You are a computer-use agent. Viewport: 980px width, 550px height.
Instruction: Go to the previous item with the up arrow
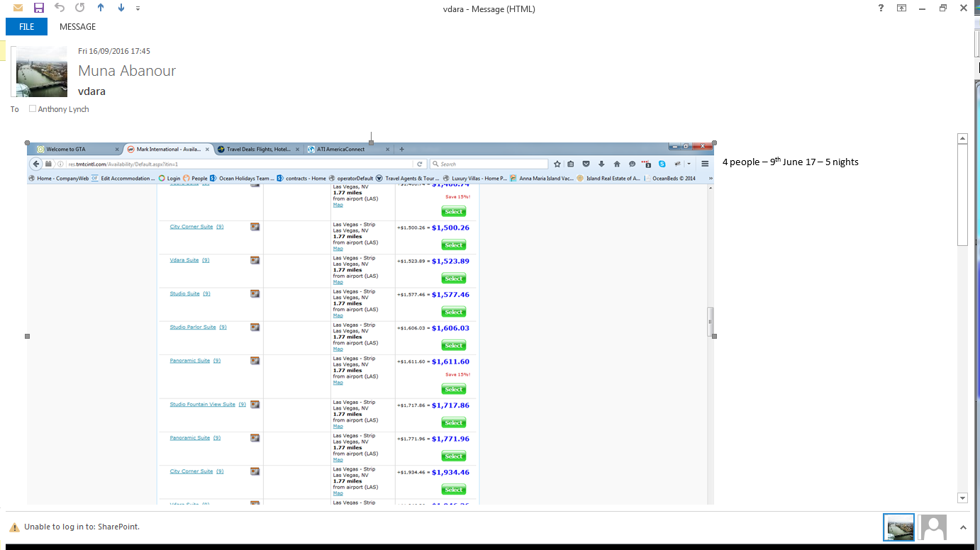[101, 8]
